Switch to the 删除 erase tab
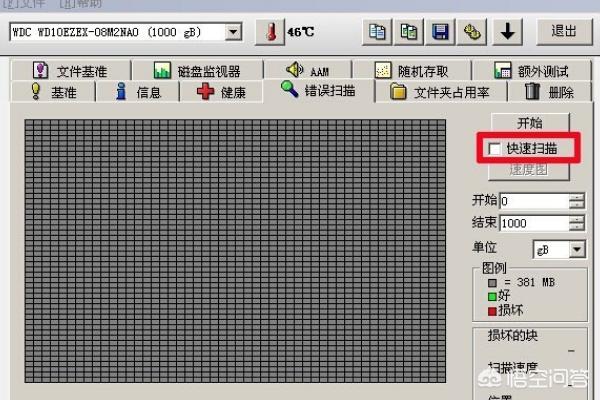 [549, 92]
